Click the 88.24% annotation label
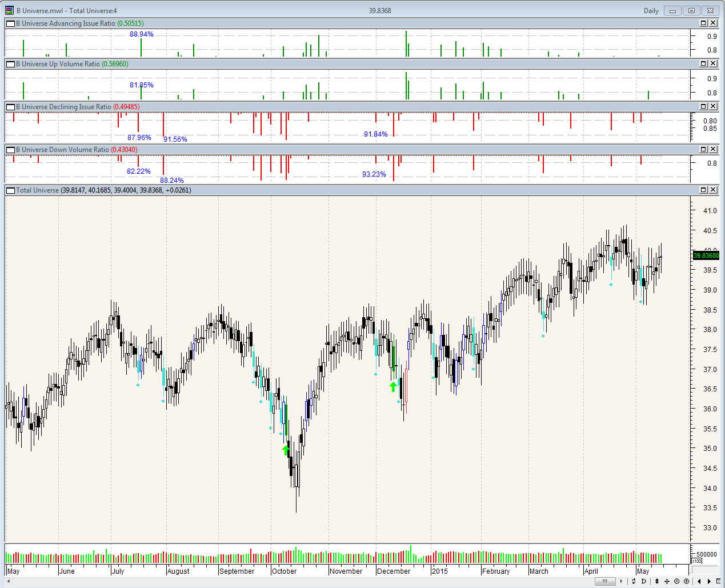This screenshot has height=588, width=725. click(172, 181)
